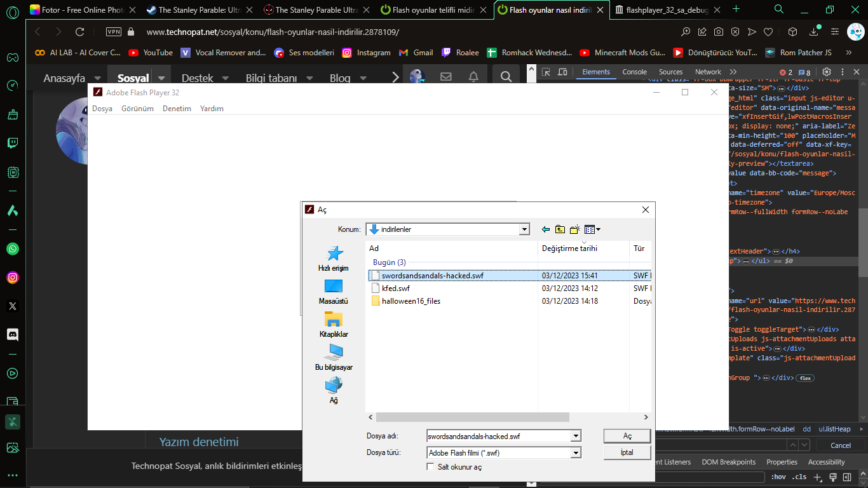Viewport: 868px width, 488px height.
Task: Open browser downloads icon
Action: [x=815, y=32]
